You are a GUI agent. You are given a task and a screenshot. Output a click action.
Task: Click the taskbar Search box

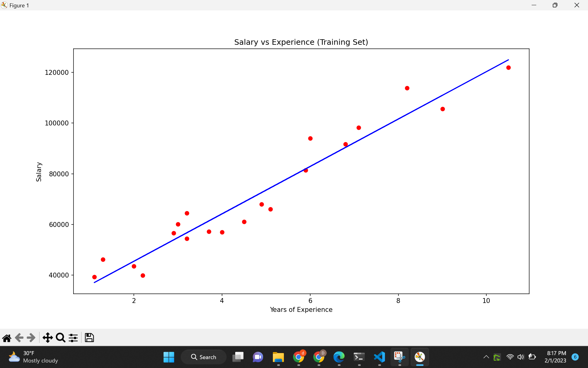coord(204,357)
